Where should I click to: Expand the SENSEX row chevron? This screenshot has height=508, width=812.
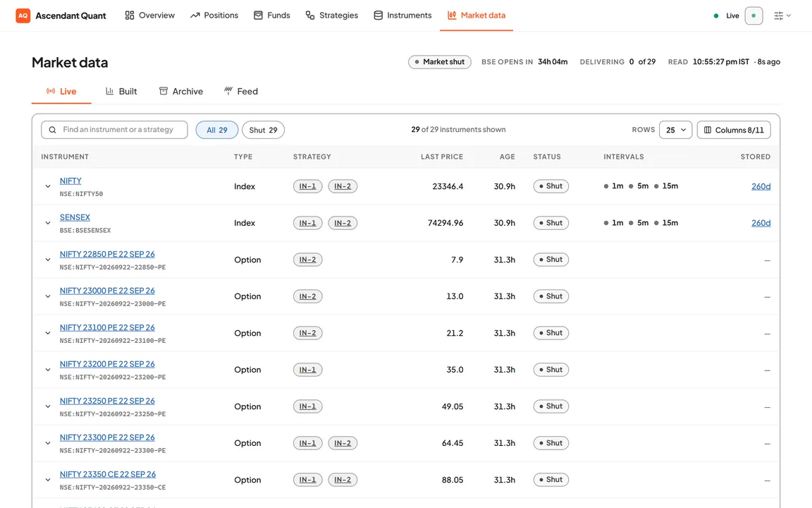[48, 224]
